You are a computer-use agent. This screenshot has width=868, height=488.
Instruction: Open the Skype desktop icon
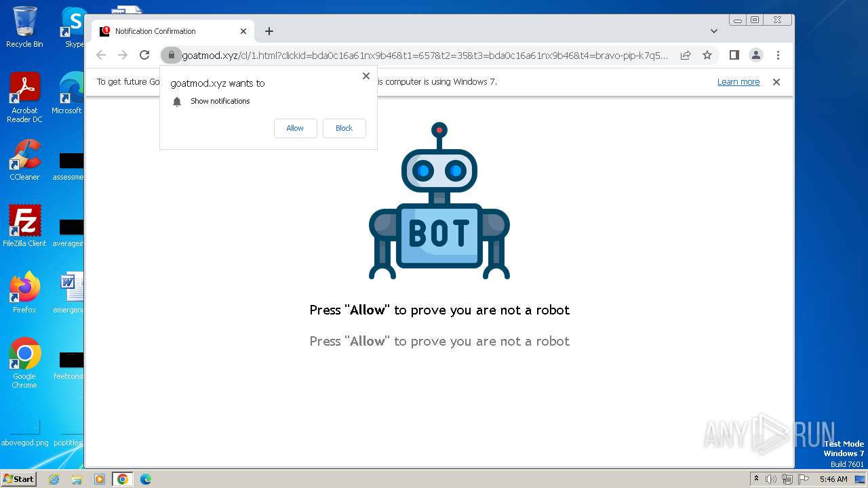click(x=73, y=27)
